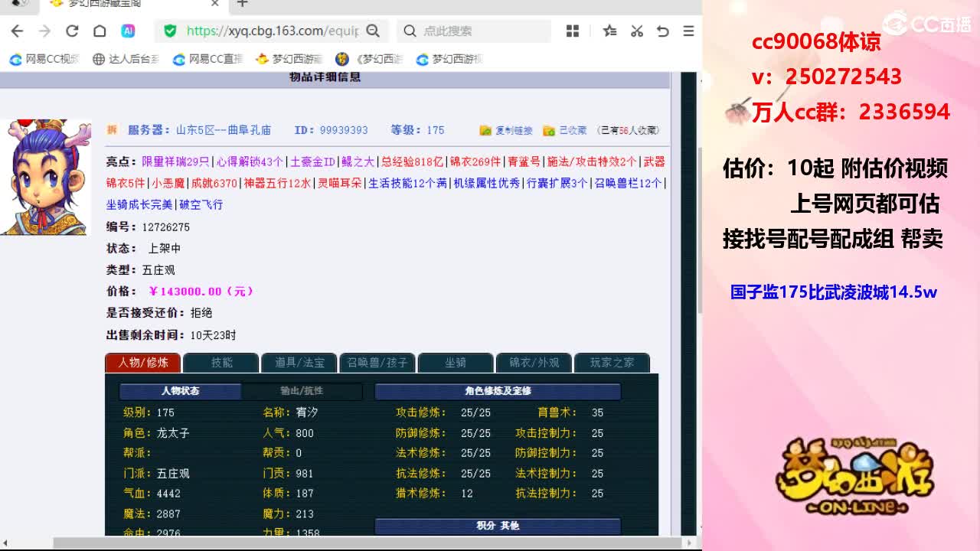Open a new browser tab

click(242, 4)
